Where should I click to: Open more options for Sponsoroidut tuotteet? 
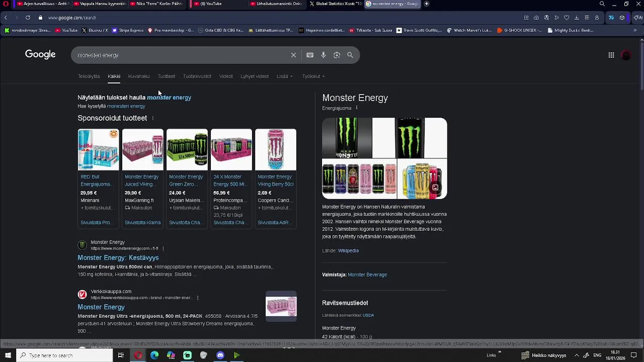[x=153, y=118]
